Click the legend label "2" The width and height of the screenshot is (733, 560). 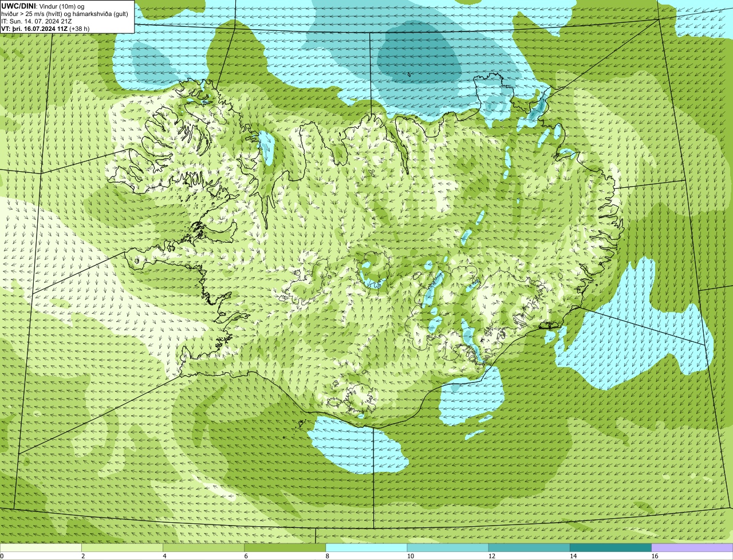tap(83, 556)
